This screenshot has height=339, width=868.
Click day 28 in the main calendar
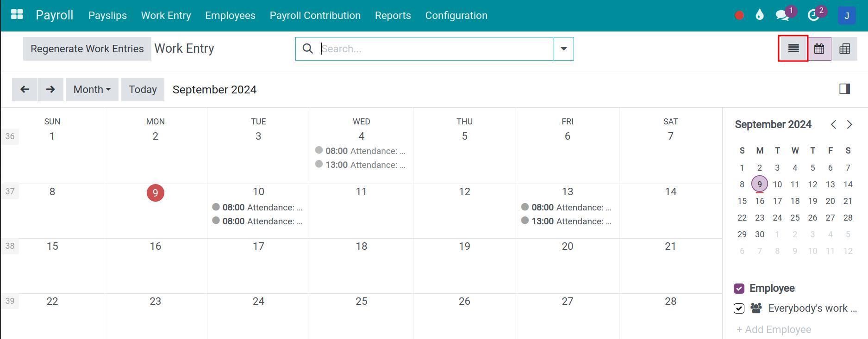[x=671, y=302]
